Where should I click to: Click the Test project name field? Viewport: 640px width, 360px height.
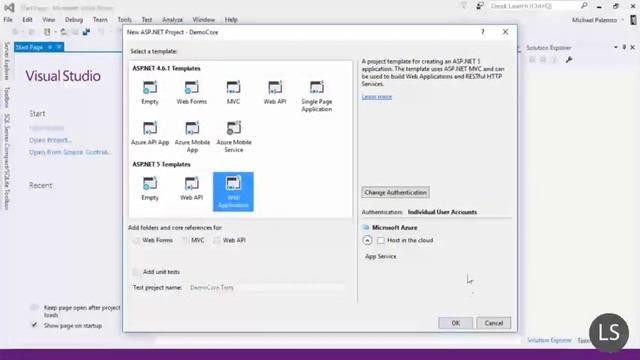pos(267,287)
